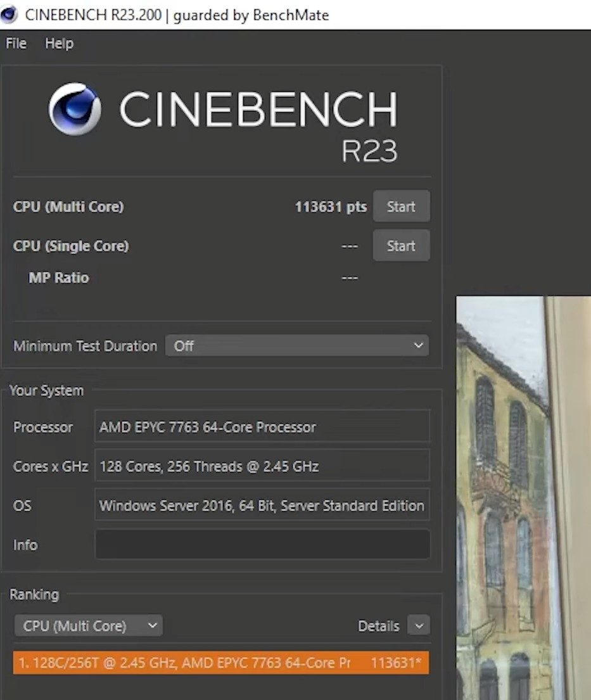Open the Ranking category dropdown showing CPU (Multi Core)

88,625
